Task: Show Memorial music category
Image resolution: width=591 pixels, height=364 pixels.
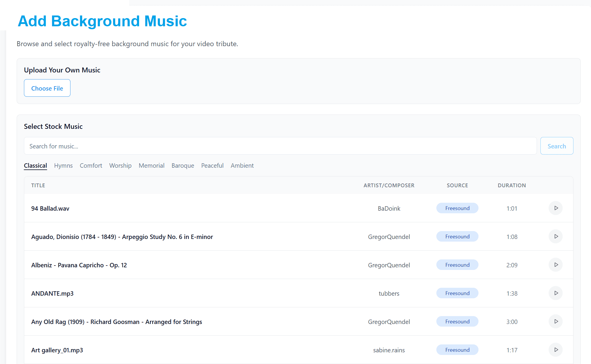Action: pyautogui.click(x=151, y=166)
